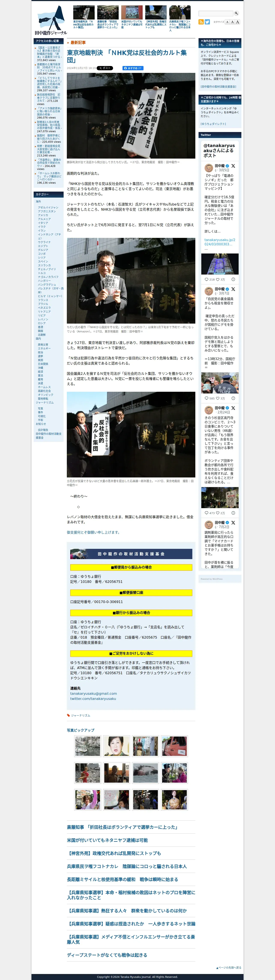Focus the site search input field

click(x=216, y=13)
